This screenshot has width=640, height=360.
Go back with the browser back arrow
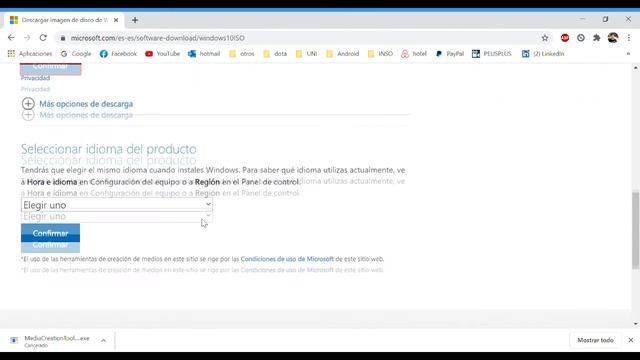[x=11, y=38]
